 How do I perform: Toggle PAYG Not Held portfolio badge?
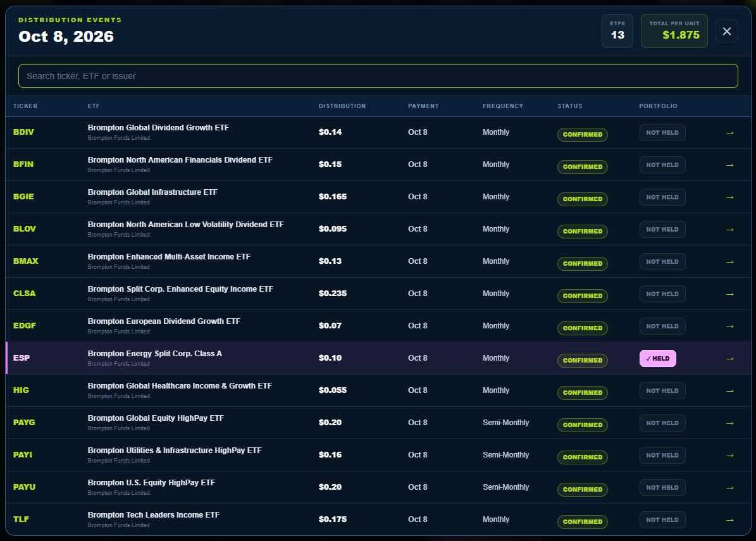coord(662,423)
